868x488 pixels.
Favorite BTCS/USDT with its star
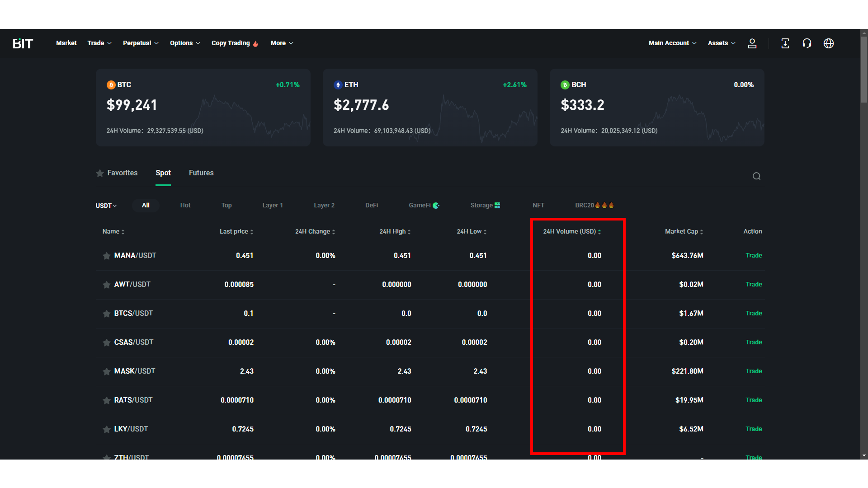107,314
